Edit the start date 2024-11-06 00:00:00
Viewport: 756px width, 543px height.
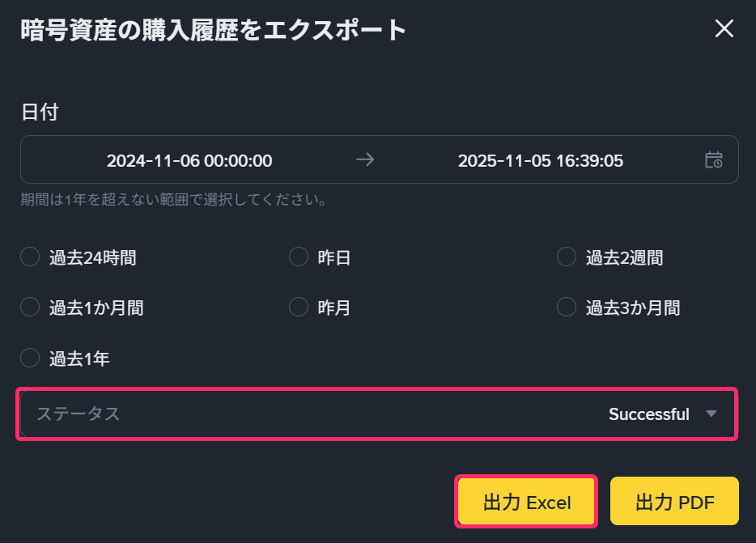[189, 160]
